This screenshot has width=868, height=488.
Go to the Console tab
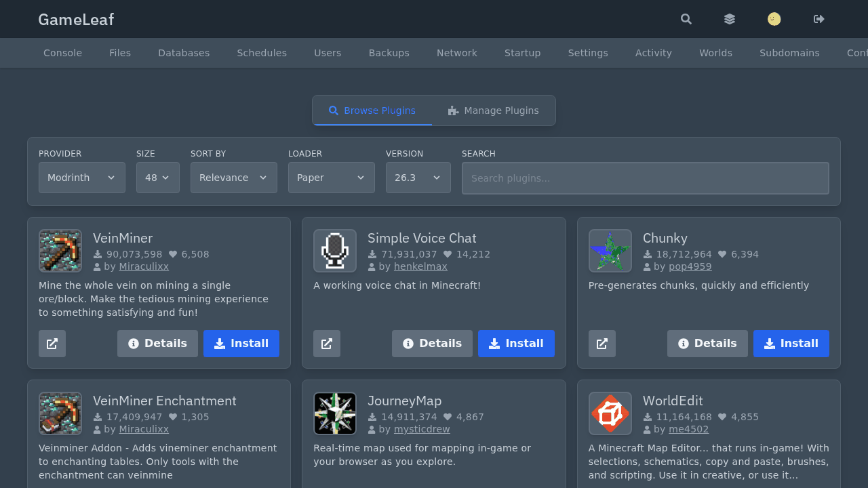(x=62, y=53)
